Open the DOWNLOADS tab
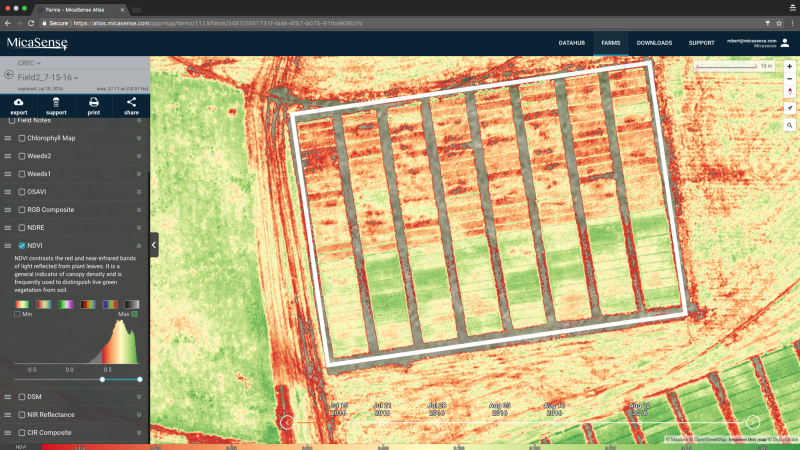The image size is (800, 450). point(654,43)
